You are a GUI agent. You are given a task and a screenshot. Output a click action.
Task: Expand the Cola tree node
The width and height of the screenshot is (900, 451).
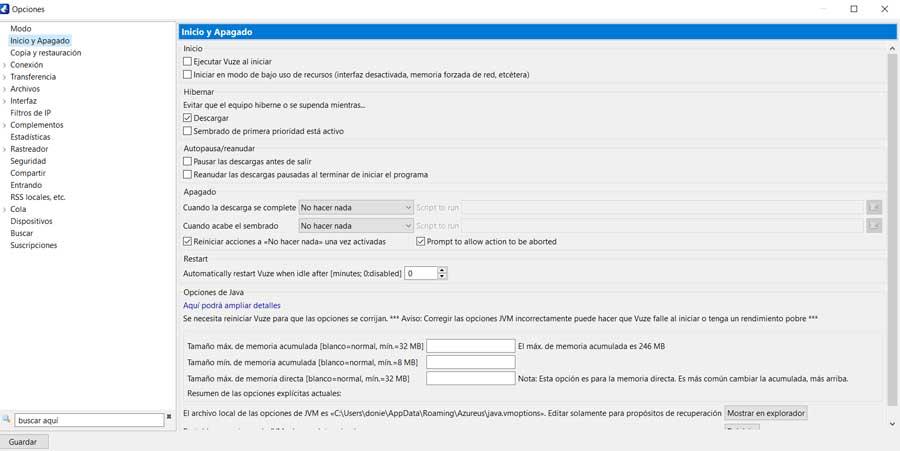5,209
